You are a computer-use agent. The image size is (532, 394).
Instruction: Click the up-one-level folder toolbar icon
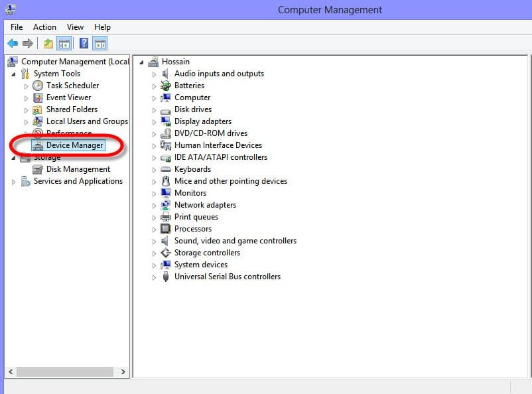46,42
